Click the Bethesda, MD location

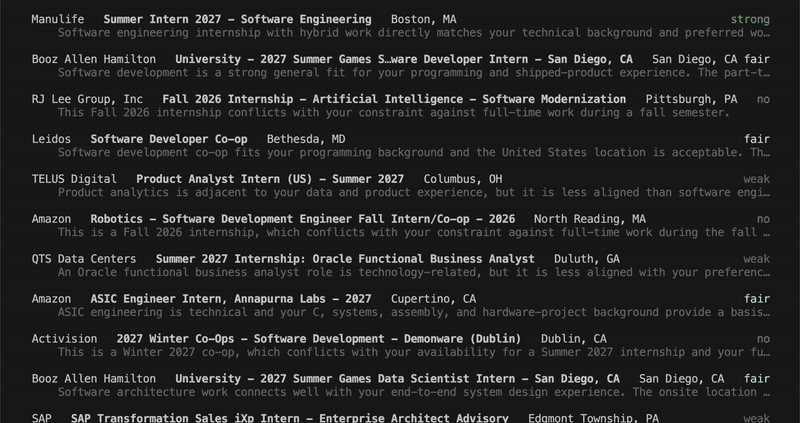[x=306, y=139]
